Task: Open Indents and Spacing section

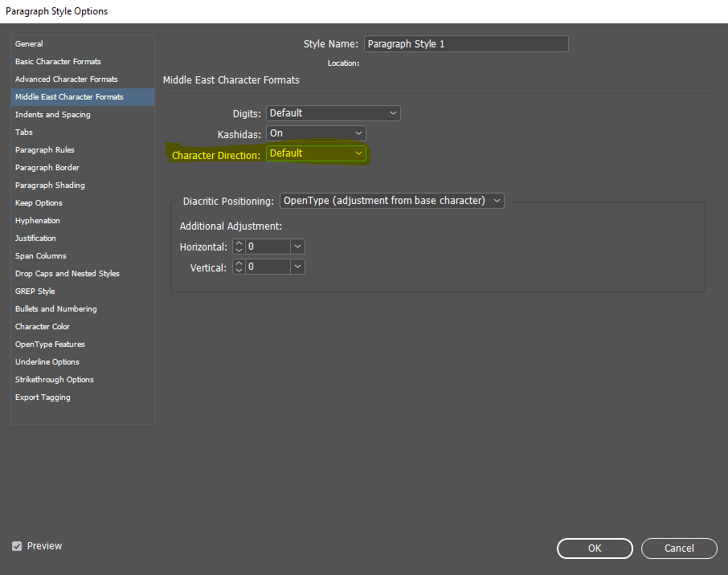Action: [52, 115]
